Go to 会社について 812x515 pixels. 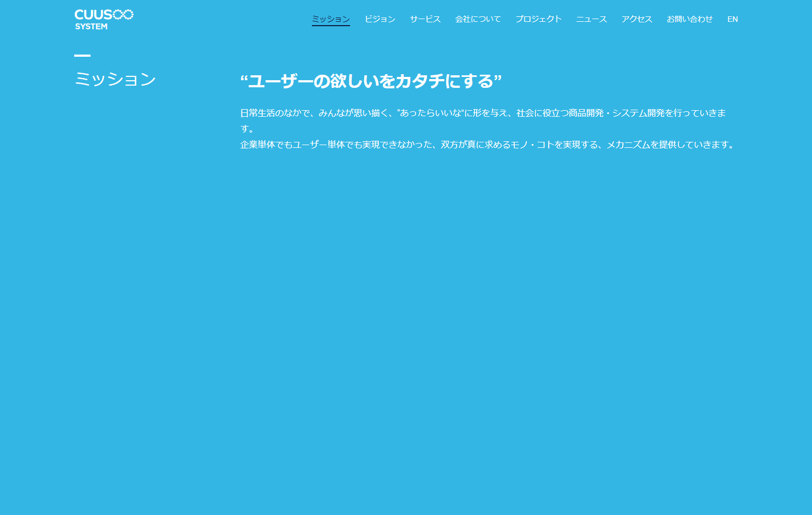click(478, 19)
